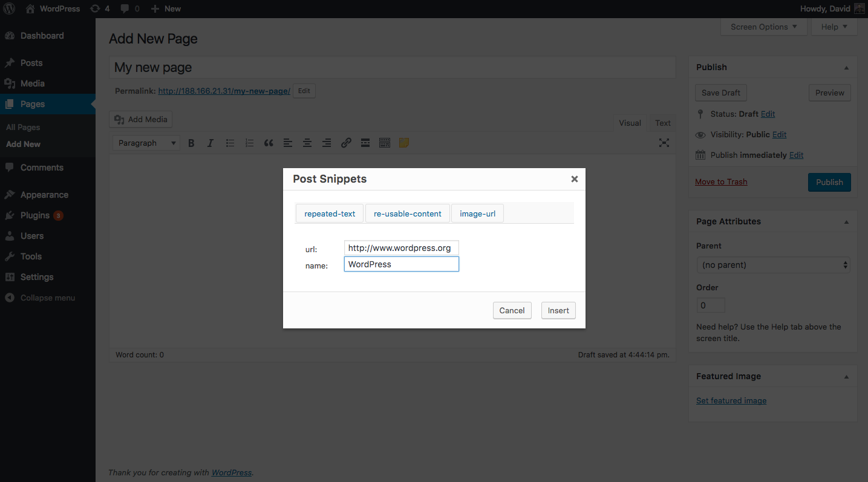Insert a bulleted list
The width and height of the screenshot is (868, 482).
coord(230,143)
